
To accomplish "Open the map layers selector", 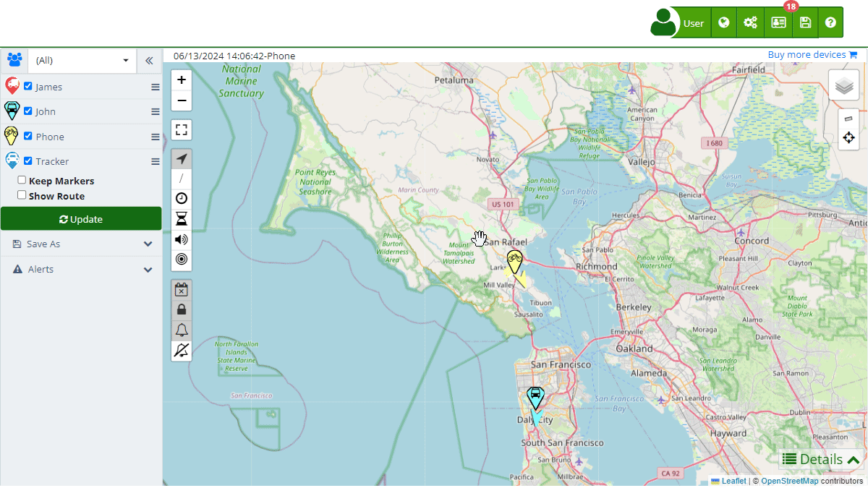I will click(843, 85).
